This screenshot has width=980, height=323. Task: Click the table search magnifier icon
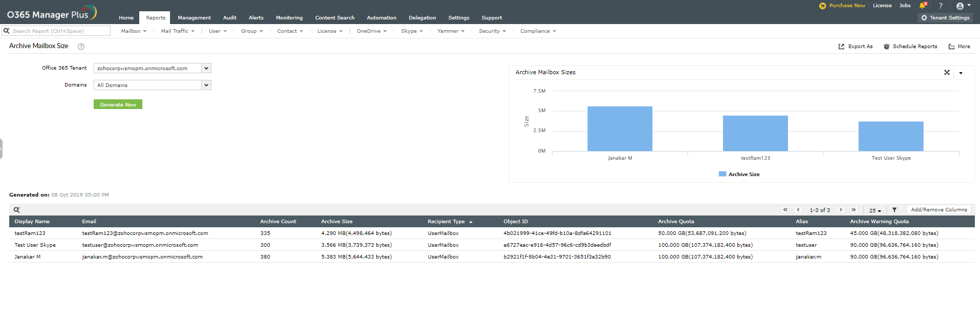pos(16,210)
